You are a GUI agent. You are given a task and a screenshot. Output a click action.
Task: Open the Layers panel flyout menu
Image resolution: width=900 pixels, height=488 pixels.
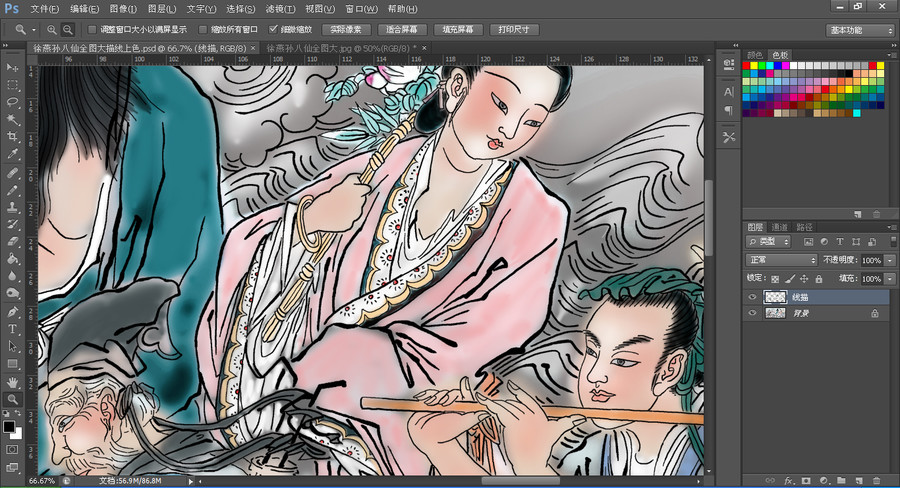click(x=891, y=227)
